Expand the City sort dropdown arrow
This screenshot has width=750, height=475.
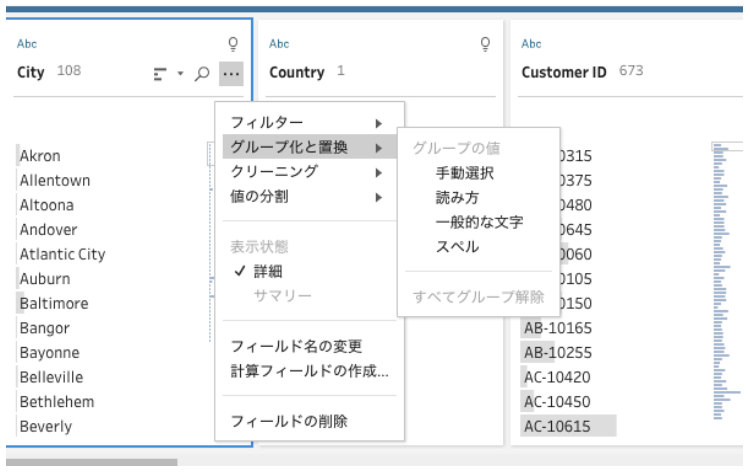[x=180, y=74]
